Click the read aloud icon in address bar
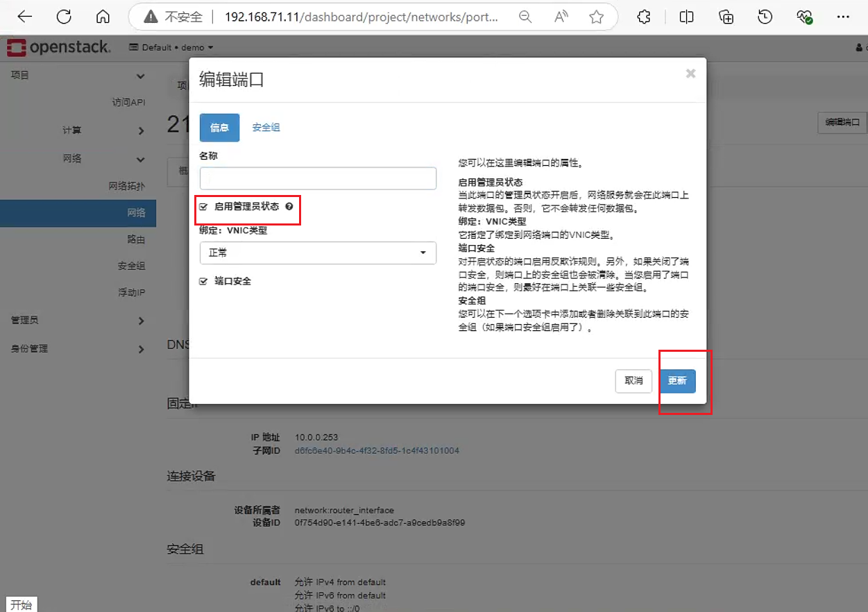This screenshot has height=612, width=868. pos(561,17)
